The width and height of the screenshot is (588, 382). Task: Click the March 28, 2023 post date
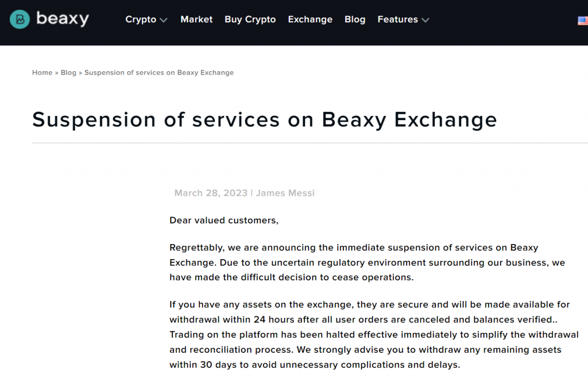[211, 193]
